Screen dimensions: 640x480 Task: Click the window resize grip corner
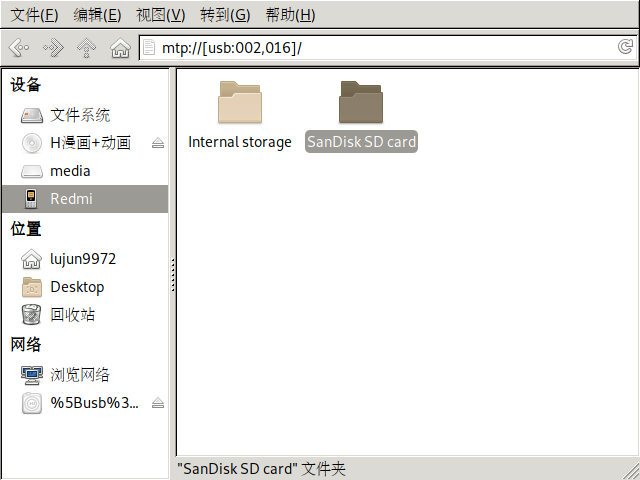click(x=631, y=471)
